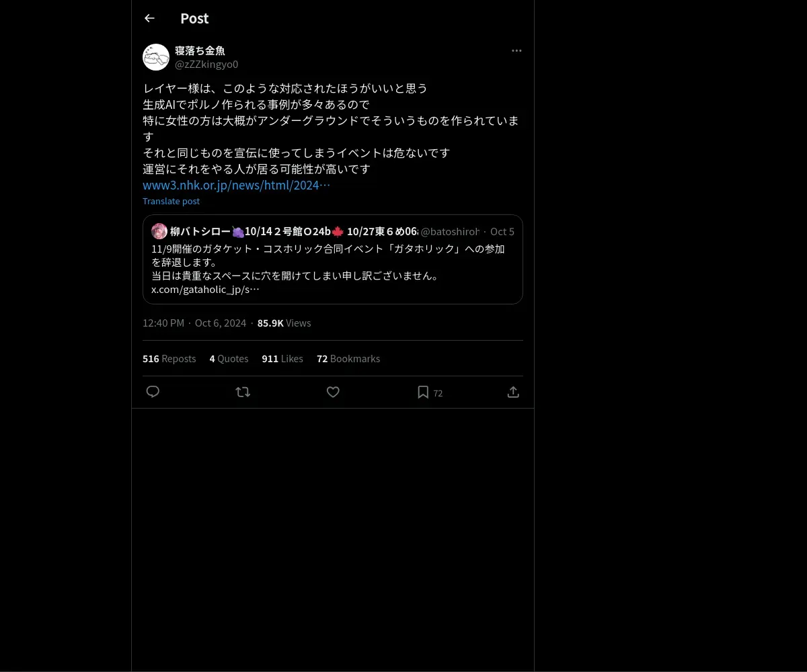Like the post with heart icon

(x=333, y=392)
